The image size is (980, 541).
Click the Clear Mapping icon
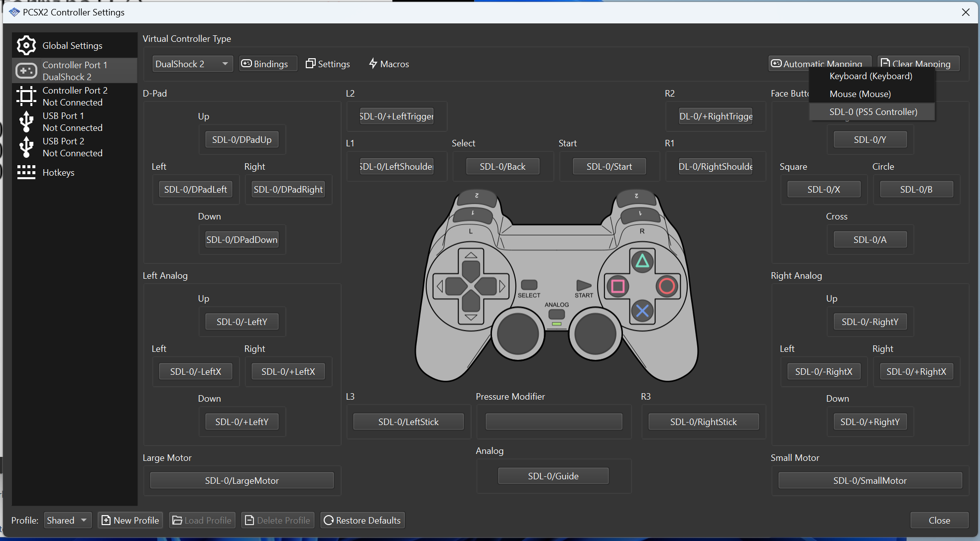[x=885, y=62]
